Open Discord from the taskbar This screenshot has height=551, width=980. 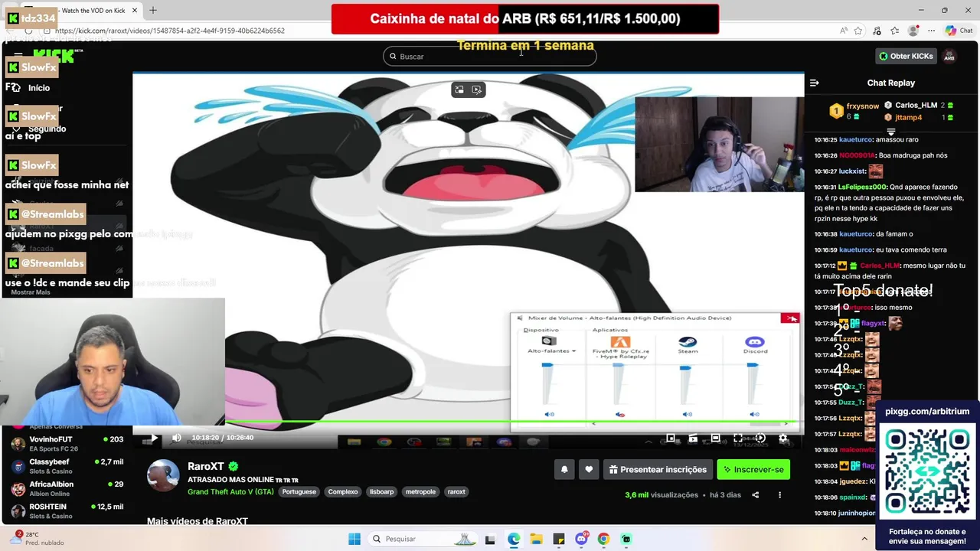point(581,539)
